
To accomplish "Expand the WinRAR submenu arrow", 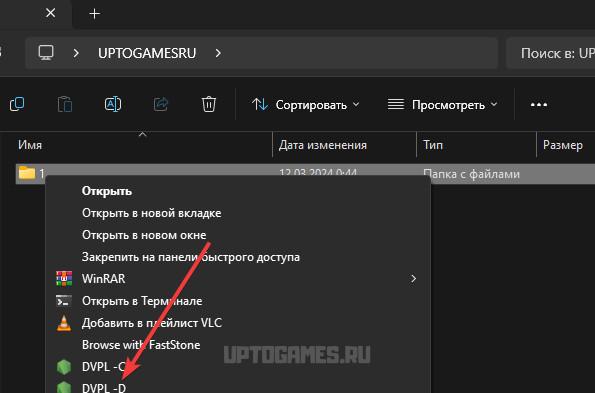I will tap(413, 279).
